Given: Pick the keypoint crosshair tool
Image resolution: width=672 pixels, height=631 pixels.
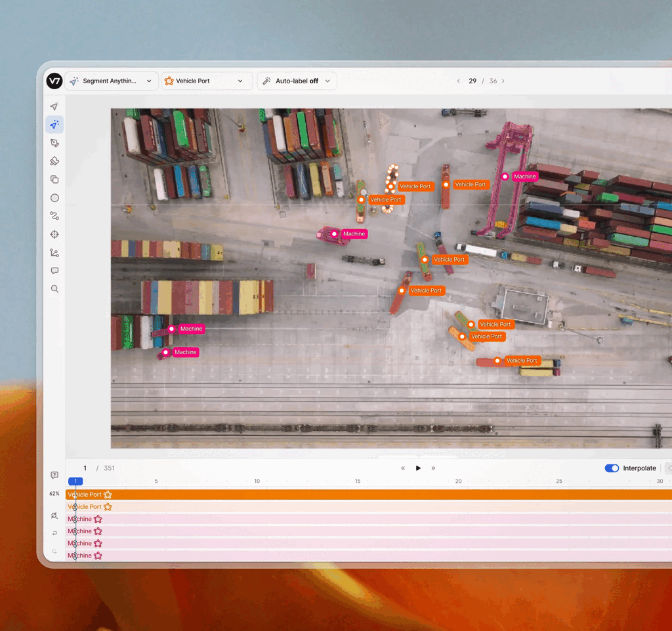Looking at the screenshot, I should point(54,234).
